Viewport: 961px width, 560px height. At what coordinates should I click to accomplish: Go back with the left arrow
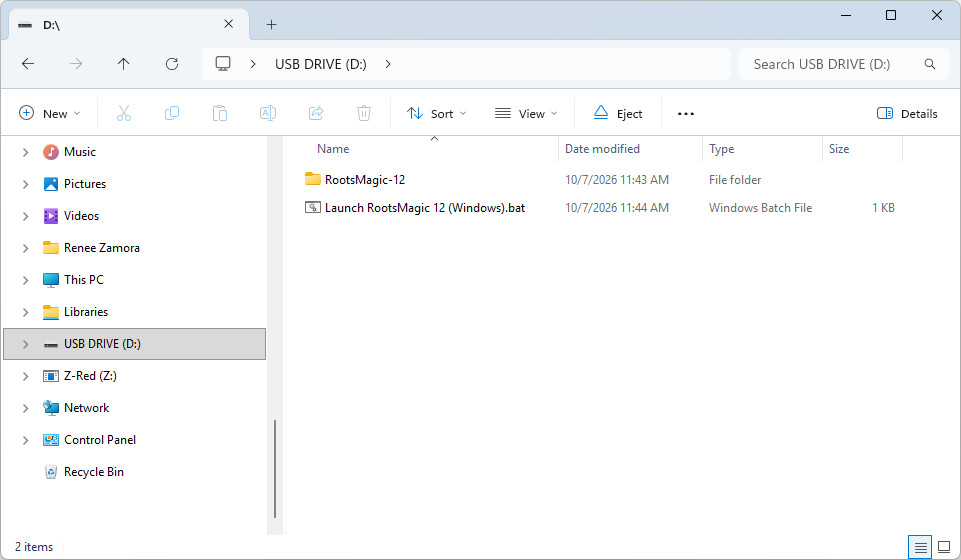(28, 64)
